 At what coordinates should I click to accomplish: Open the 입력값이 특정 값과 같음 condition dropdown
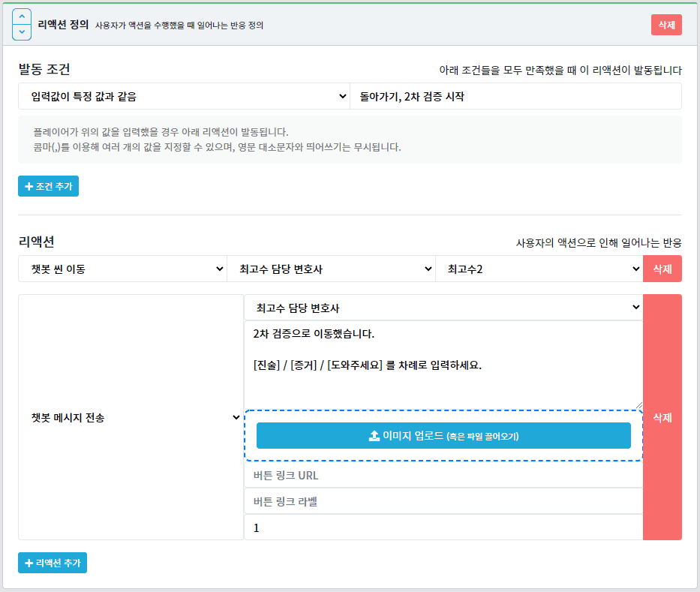(x=184, y=96)
